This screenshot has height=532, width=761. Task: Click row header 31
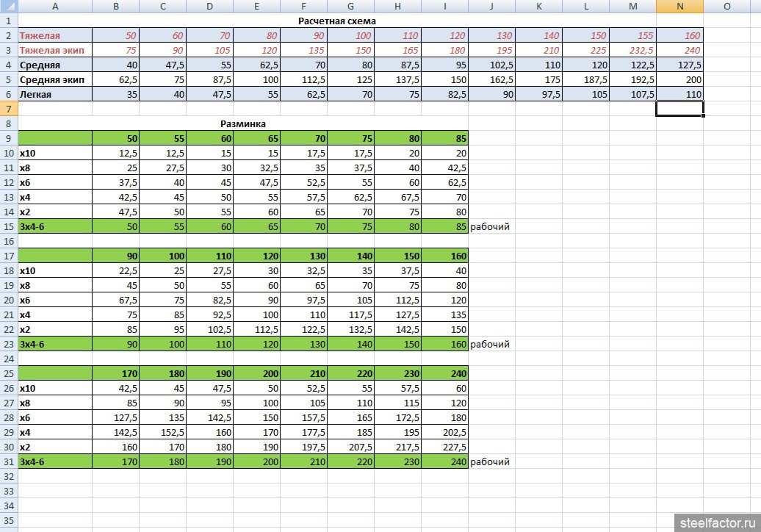[x=8, y=461]
